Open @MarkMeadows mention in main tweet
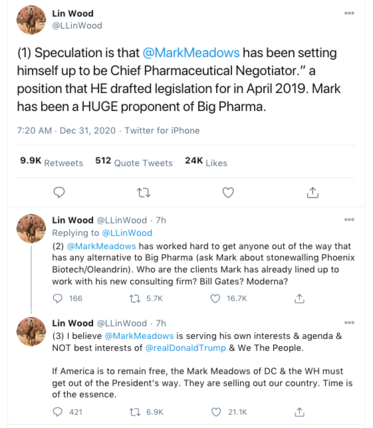This screenshot has height=428, width=373. (191, 53)
